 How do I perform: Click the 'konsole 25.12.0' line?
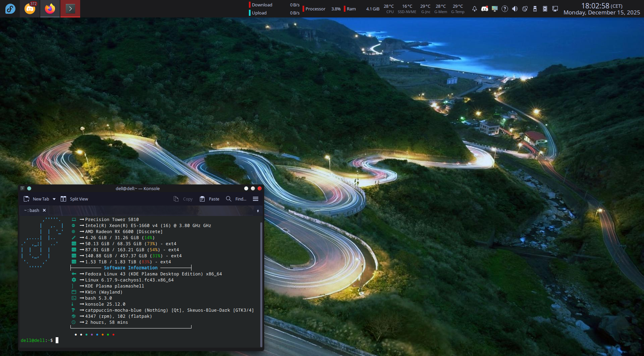pyautogui.click(x=105, y=304)
